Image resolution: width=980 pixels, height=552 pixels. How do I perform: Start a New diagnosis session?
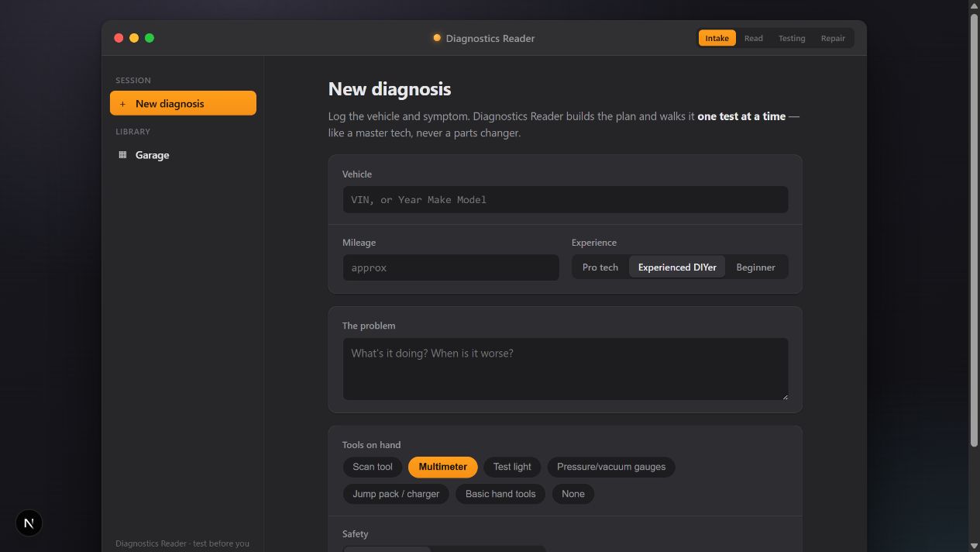(183, 103)
